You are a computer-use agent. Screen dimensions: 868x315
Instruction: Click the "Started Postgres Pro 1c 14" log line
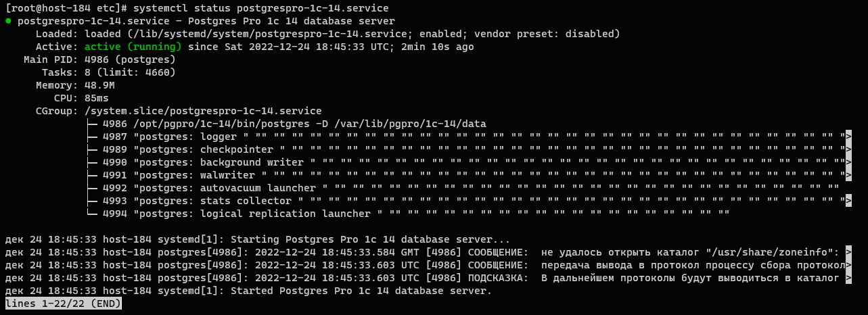click(x=361, y=291)
